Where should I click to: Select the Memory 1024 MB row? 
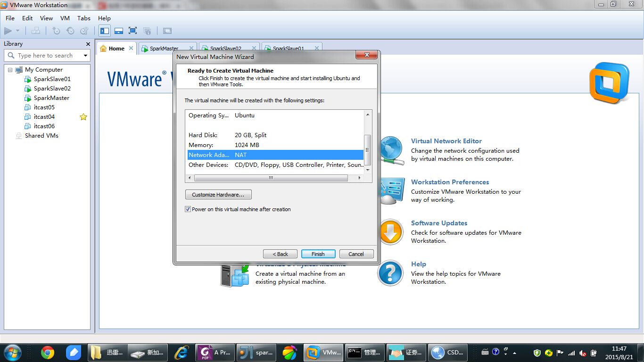(x=275, y=145)
